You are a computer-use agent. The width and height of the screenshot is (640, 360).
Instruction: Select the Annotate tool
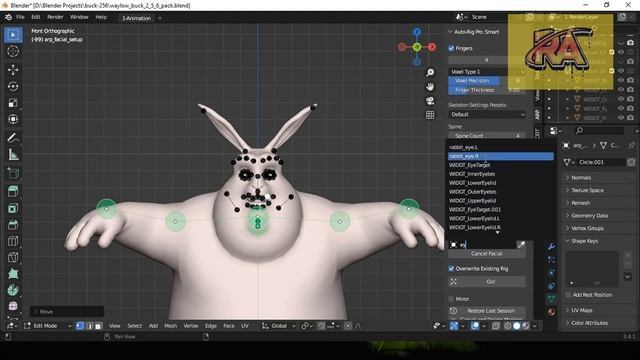(13, 138)
